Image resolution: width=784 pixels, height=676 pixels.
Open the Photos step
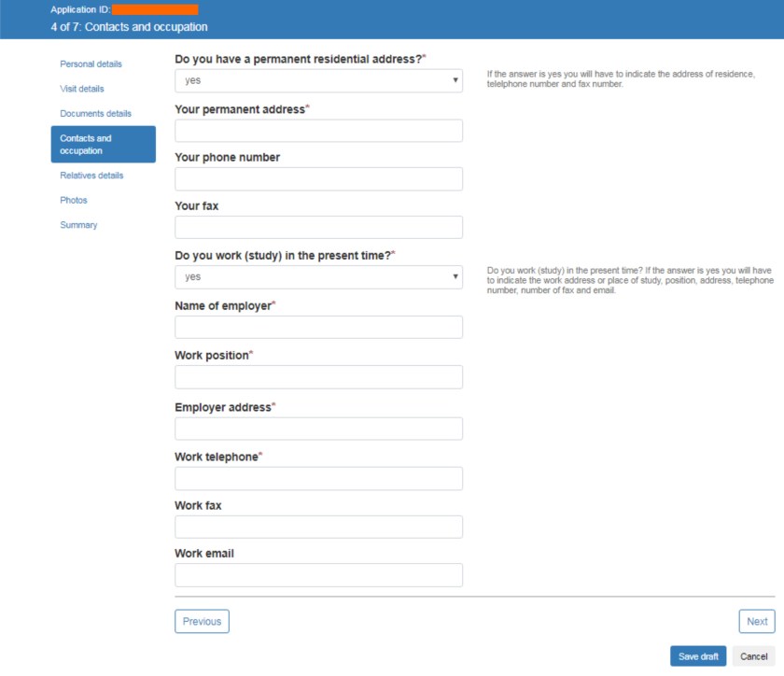click(74, 200)
